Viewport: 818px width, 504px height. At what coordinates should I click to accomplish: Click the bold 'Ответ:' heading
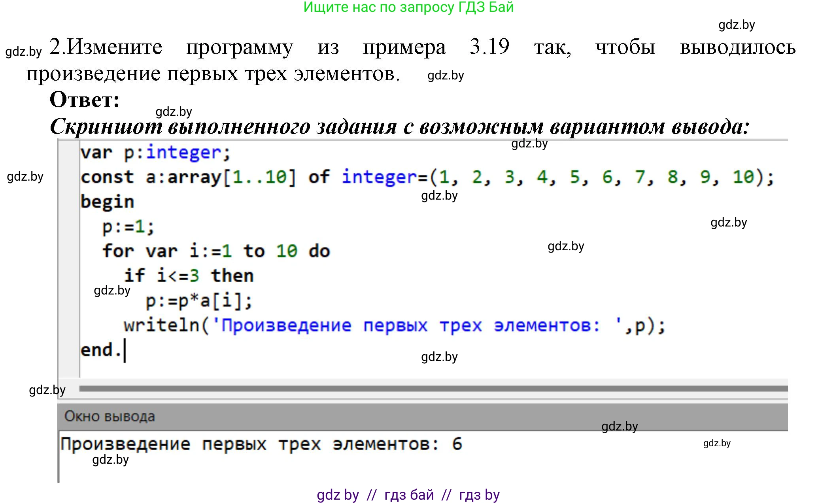point(85,100)
